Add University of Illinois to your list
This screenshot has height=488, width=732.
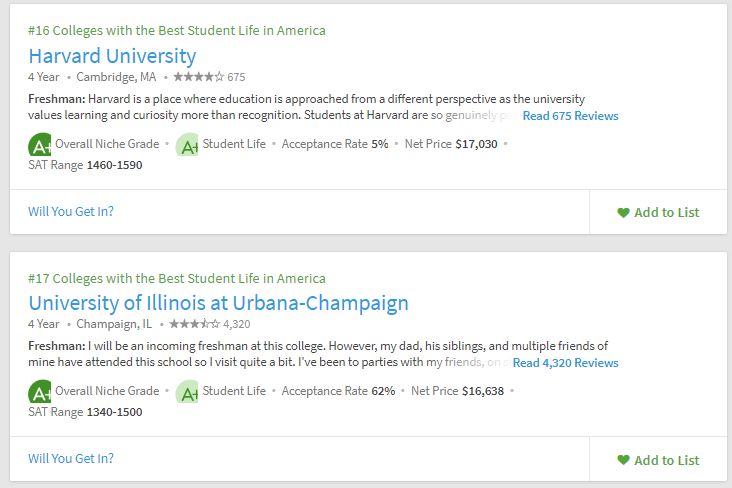[x=658, y=460]
